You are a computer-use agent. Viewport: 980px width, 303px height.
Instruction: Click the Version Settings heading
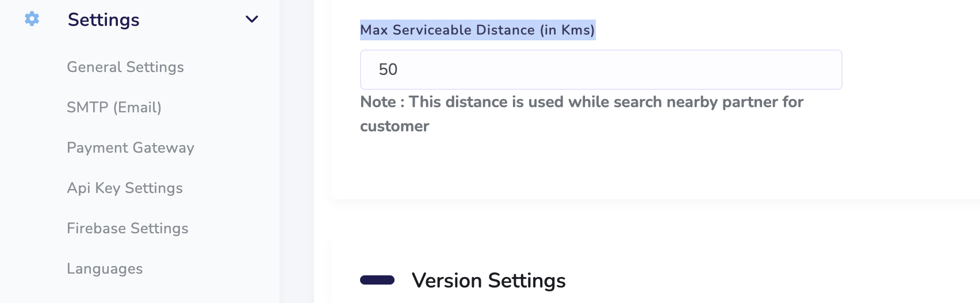(489, 281)
